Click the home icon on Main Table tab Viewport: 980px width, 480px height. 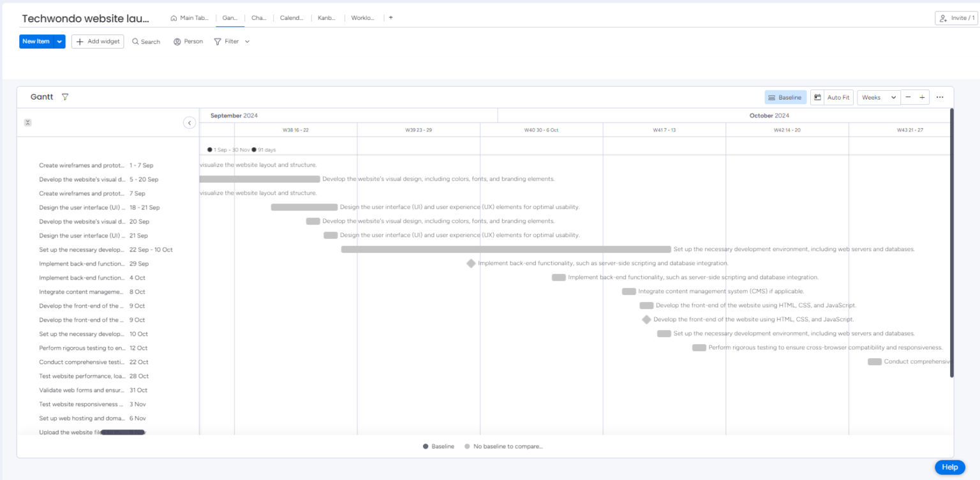(x=172, y=18)
